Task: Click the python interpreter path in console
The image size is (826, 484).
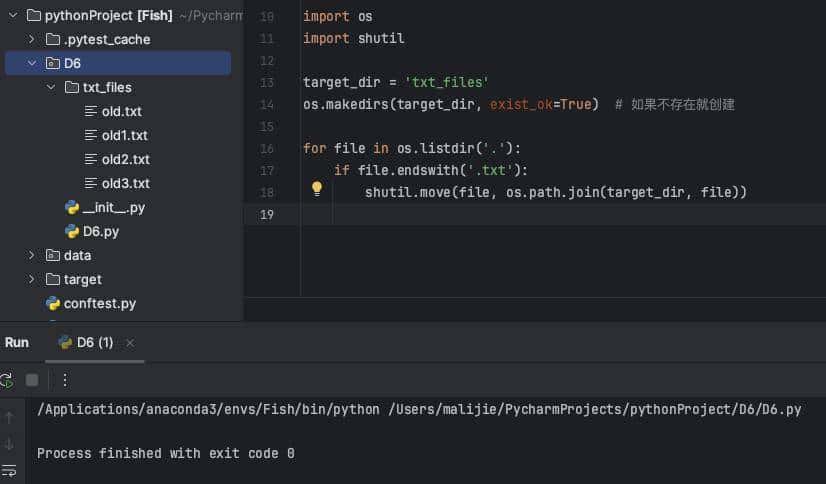Action: (x=208, y=409)
